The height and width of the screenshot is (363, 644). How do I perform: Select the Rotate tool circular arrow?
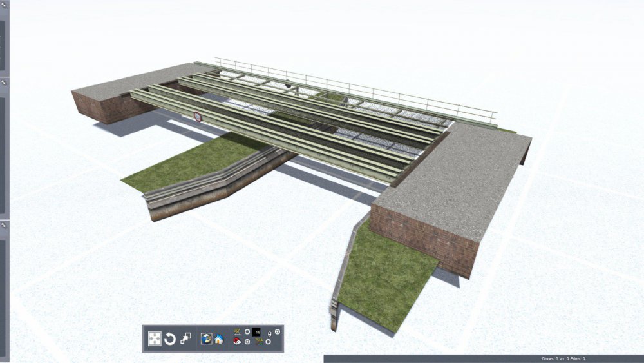170,338
